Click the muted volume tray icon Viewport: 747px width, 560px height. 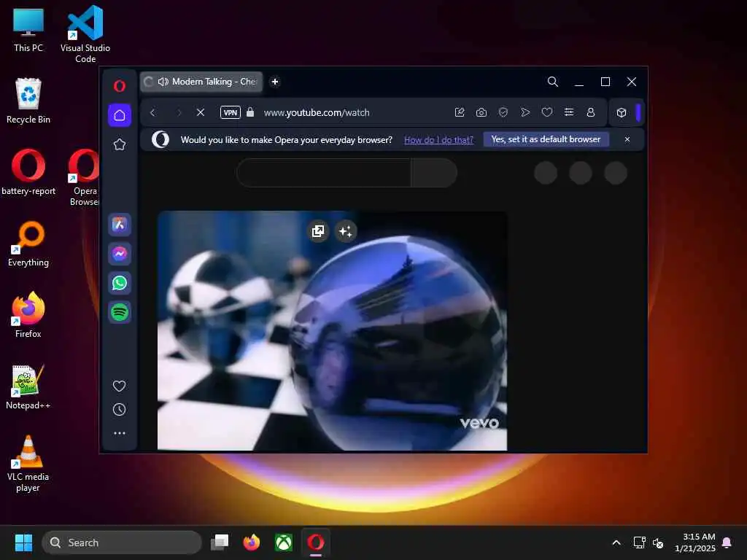(659, 542)
